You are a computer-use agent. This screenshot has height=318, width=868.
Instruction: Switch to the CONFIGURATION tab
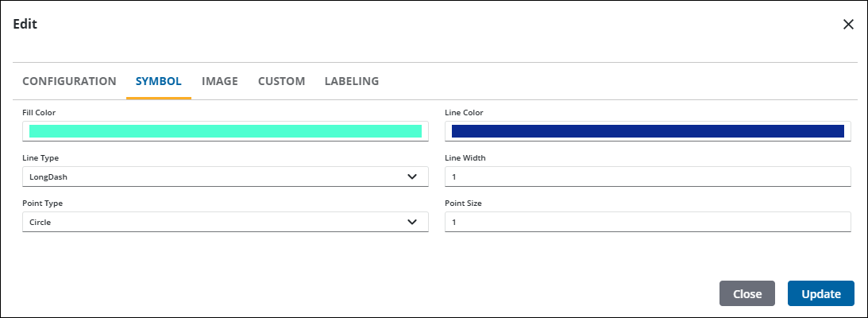pyautogui.click(x=69, y=81)
